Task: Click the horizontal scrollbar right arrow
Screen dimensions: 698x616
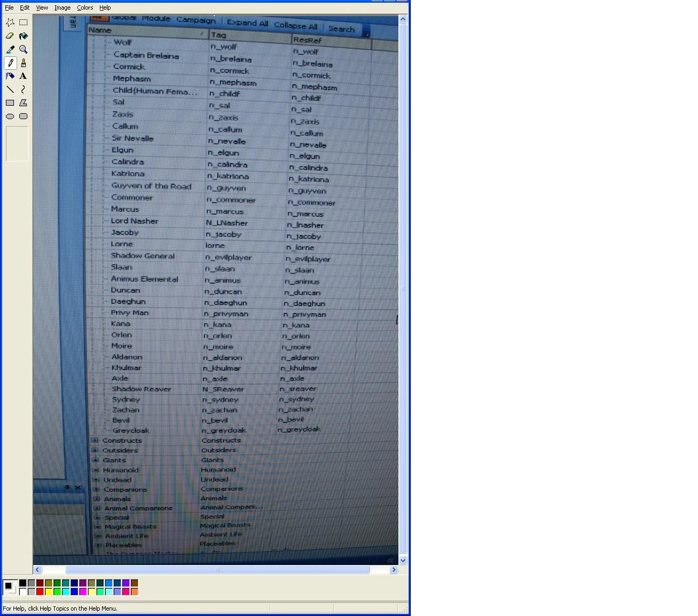Action: (394, 570)
